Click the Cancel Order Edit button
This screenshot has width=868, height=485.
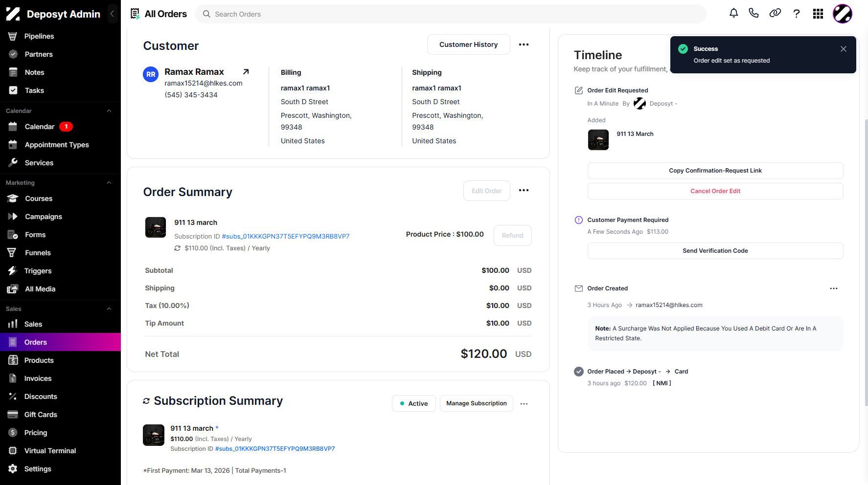coord(715,191)
